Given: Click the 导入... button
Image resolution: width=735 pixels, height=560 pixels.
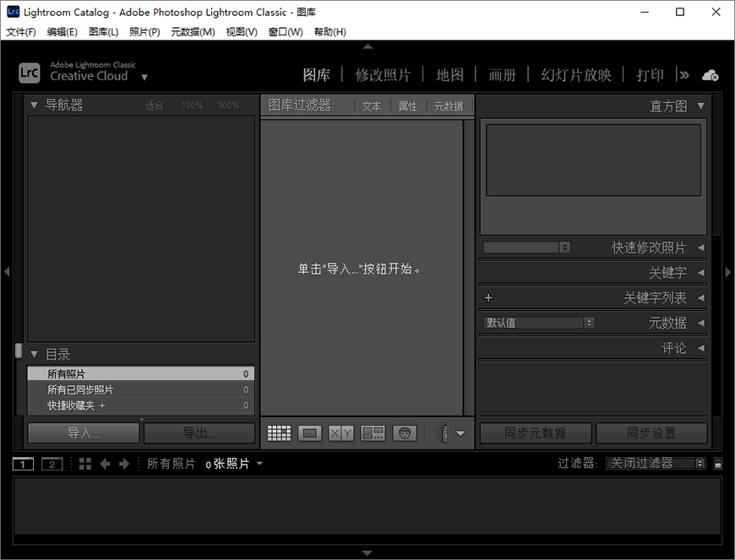Looking at the screenshot, I should pos(84,433).
